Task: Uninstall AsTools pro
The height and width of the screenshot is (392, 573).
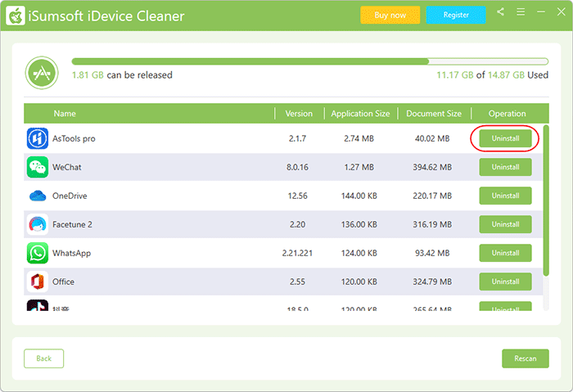Action: pyautogui.click(x=505, y=138)
